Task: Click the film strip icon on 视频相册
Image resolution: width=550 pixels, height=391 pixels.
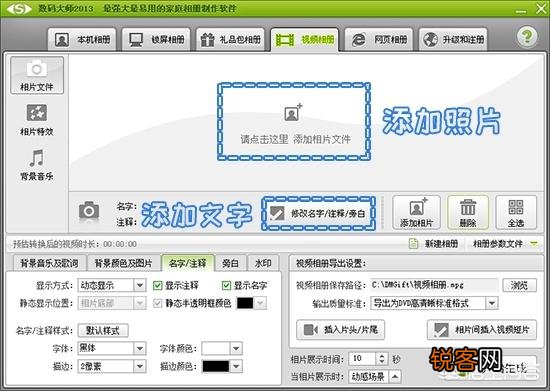Action: pyautogui.click(x=285, y=40)
